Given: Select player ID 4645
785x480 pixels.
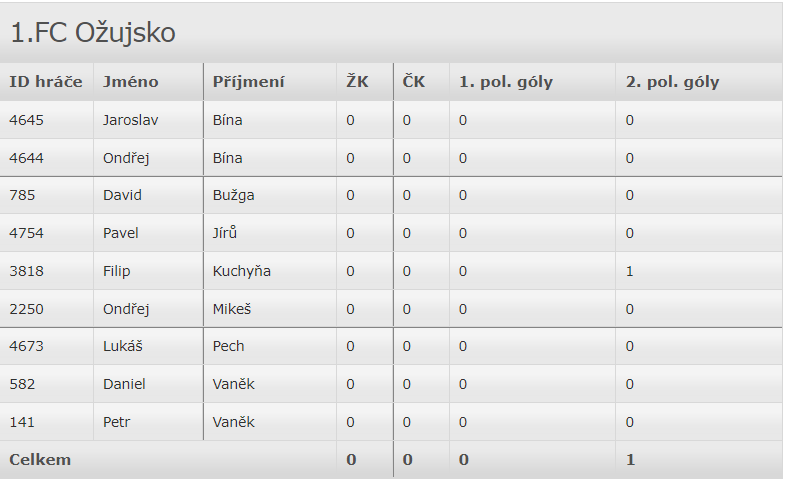Looking at the screenshot, I should [27, 120].
